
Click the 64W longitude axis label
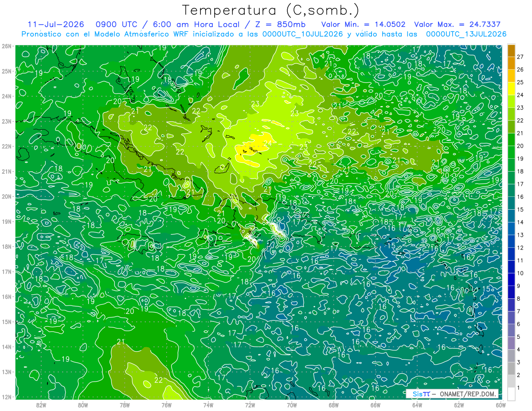(x=417, y=405)
